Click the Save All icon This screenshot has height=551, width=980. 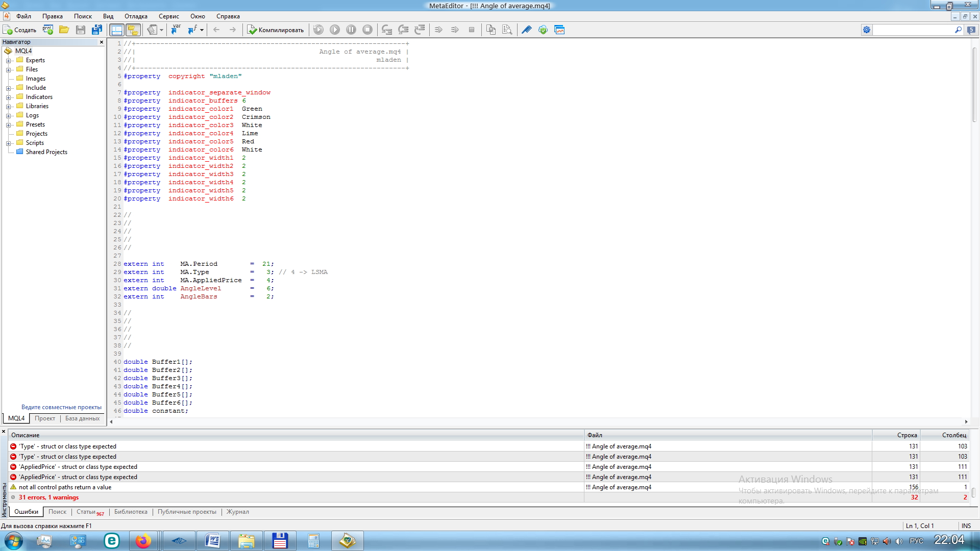pos(97,30)
